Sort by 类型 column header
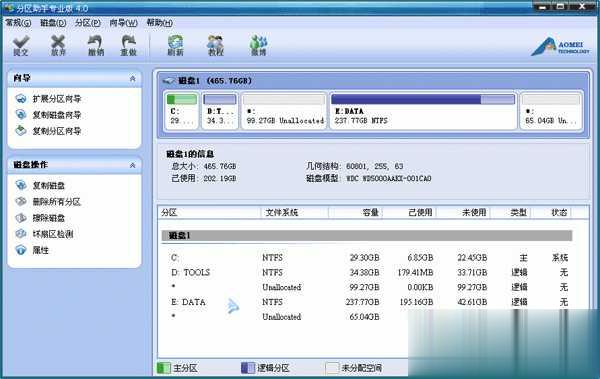The width and height of the screenshot is (600, 379). 510,212
